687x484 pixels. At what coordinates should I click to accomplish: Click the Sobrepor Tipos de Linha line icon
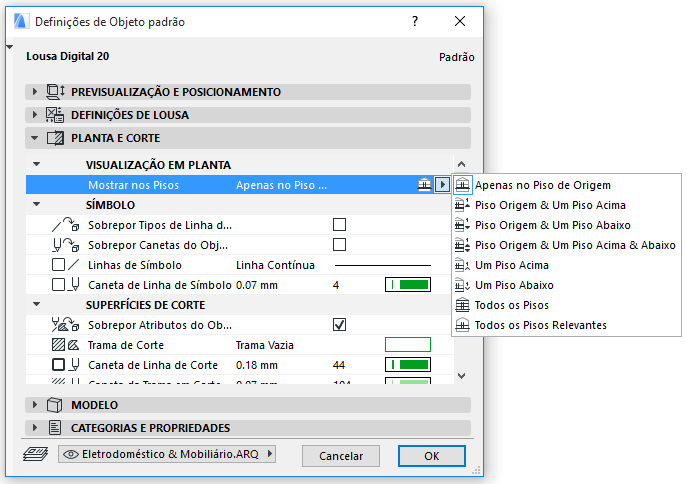point(65,225)
